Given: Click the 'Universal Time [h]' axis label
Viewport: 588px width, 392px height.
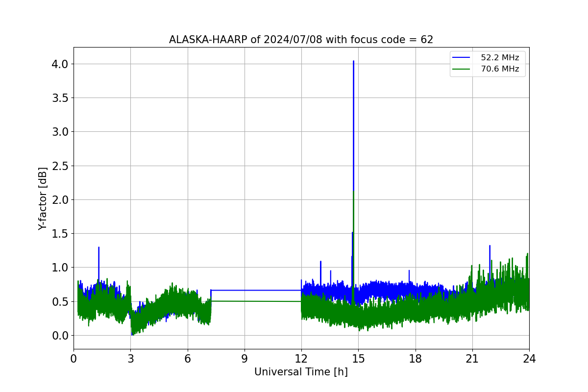Looking at the screenshot, I should (x=301, y=372).
